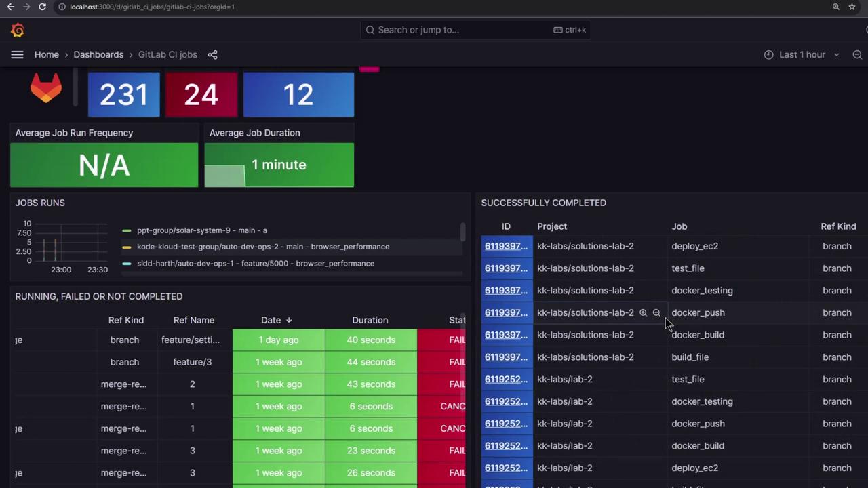Expand the Average Job Duration panel title
The image size is (868, 488).
point(254,133)
